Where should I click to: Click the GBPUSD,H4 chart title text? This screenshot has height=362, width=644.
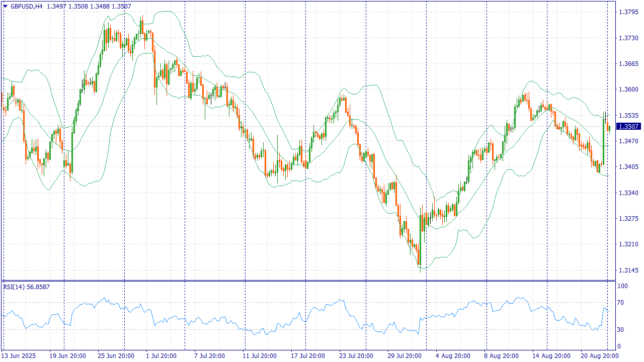(26, 6)
